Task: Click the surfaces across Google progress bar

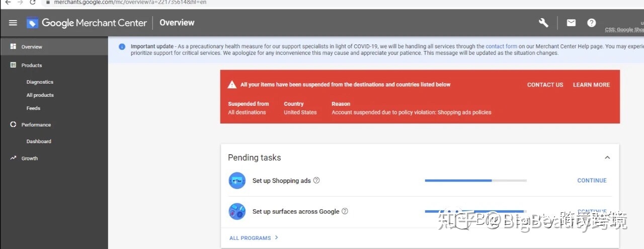Action: pos(475,211)
